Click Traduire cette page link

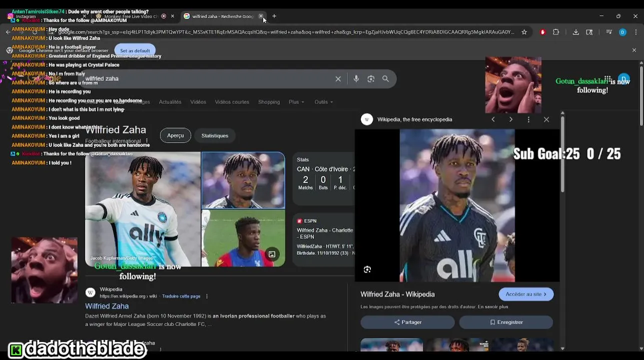(181, 296)
